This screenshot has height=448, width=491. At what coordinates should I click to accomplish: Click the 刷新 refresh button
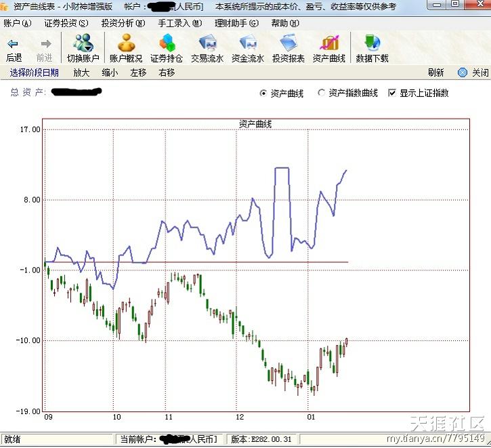point(435,73)
